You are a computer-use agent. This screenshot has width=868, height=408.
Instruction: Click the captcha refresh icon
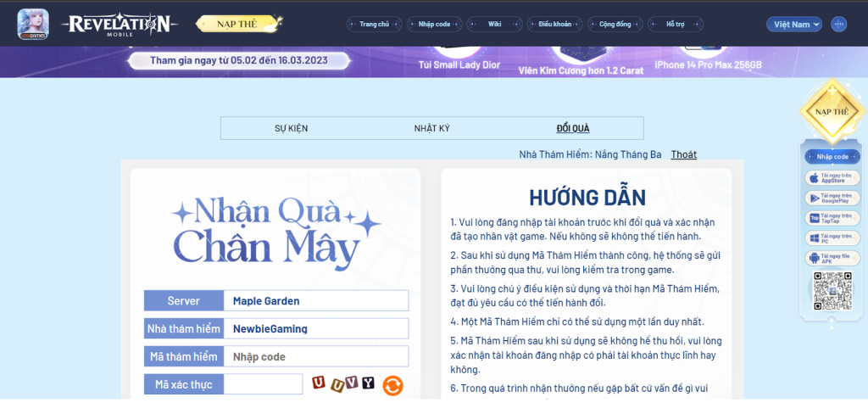tap(392, 385)
